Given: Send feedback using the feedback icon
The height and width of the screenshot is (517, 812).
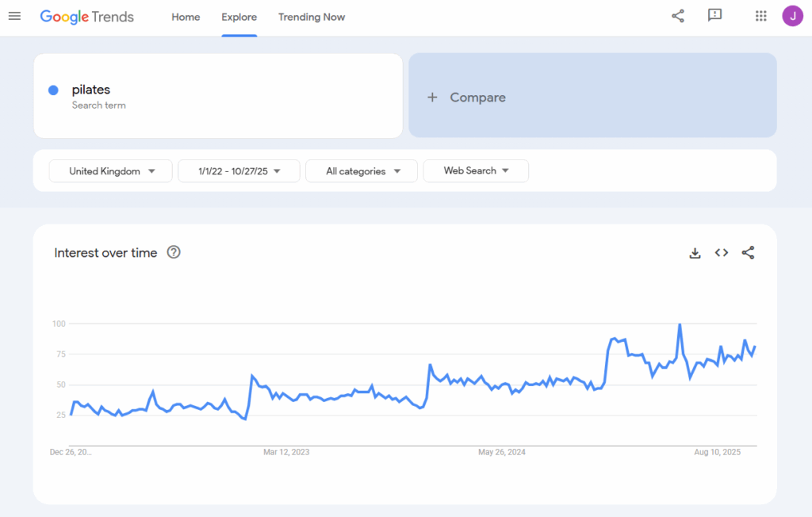Looking at the screenshot, I should tap(714, 15).
